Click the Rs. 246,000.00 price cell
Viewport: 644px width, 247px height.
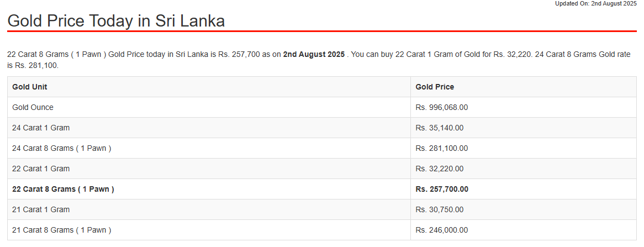pyautogui.click(x=441, y=230)
